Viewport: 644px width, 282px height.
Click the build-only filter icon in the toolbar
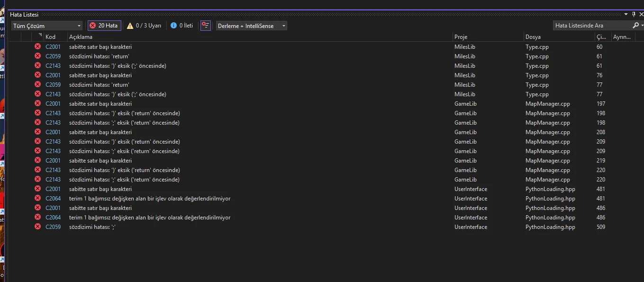tap(205, 26)
